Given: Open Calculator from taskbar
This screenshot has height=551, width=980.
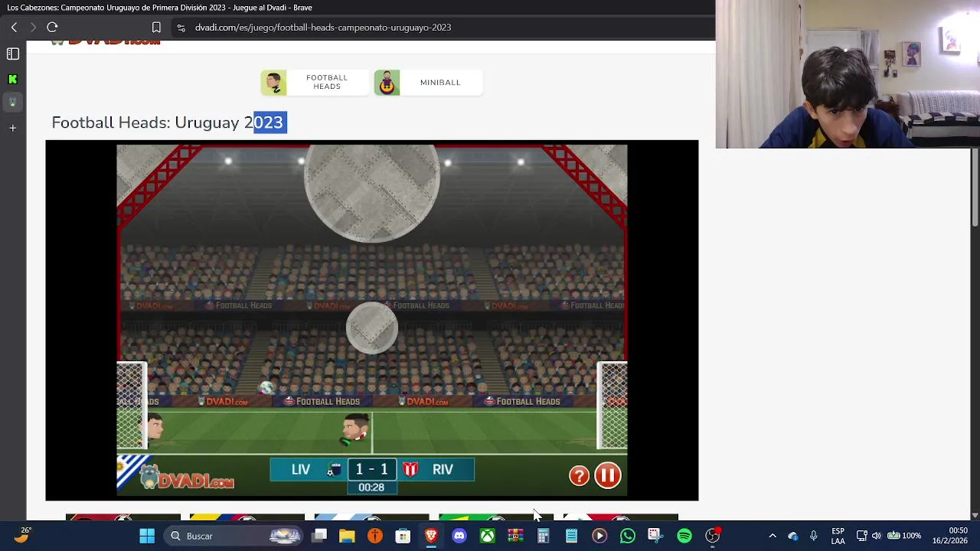Looking at the screenshot, I should click(543, 536).
